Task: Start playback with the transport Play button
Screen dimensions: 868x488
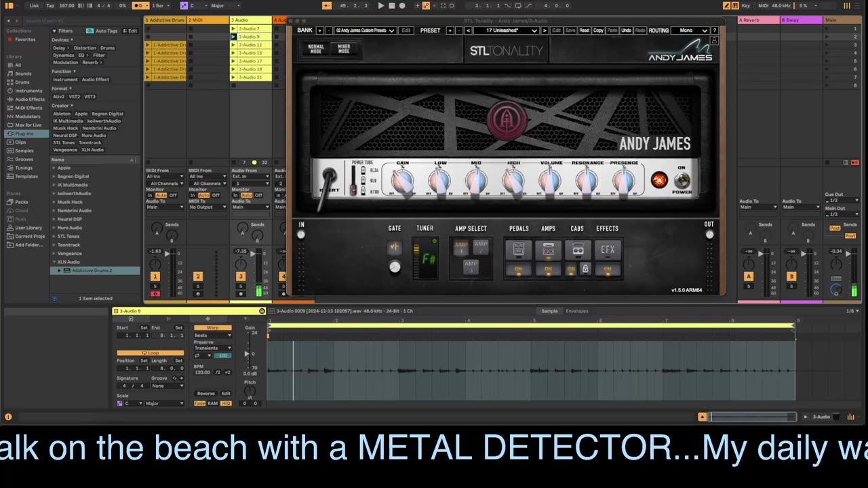Action: [x=381, y=5]
